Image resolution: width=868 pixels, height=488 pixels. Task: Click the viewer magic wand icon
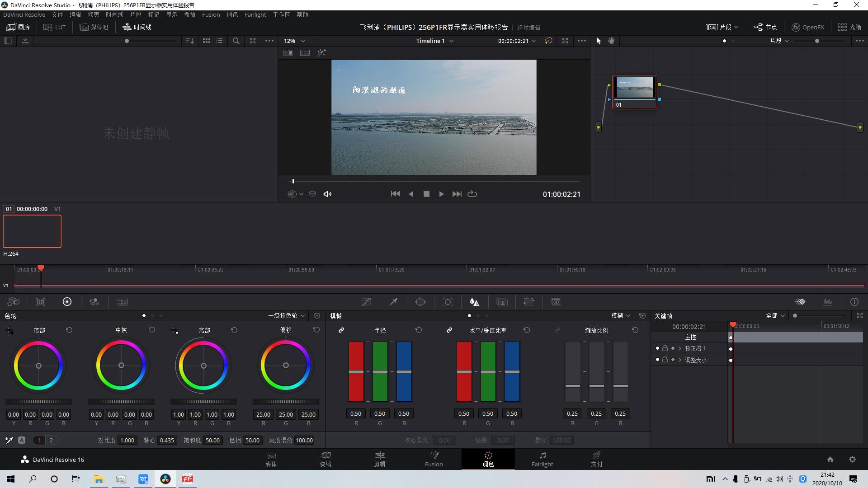[321, 53]
